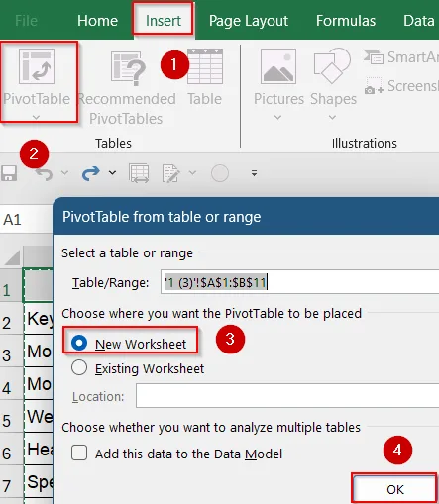
Task: Save the workbook with the floppy icon
Action: coord(9,173)
